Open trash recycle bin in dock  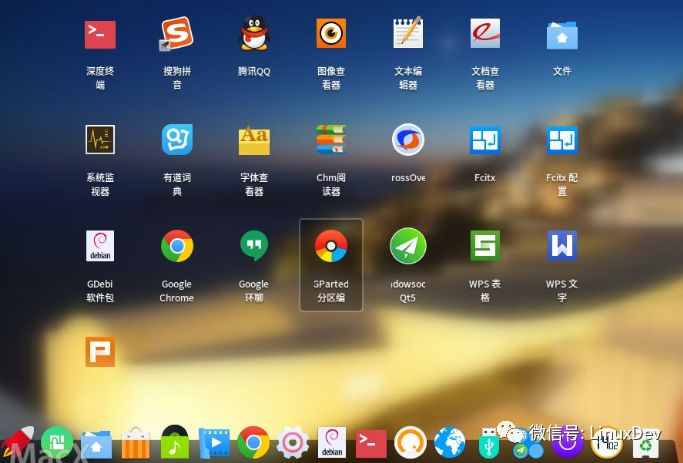(x=646, y=444)
